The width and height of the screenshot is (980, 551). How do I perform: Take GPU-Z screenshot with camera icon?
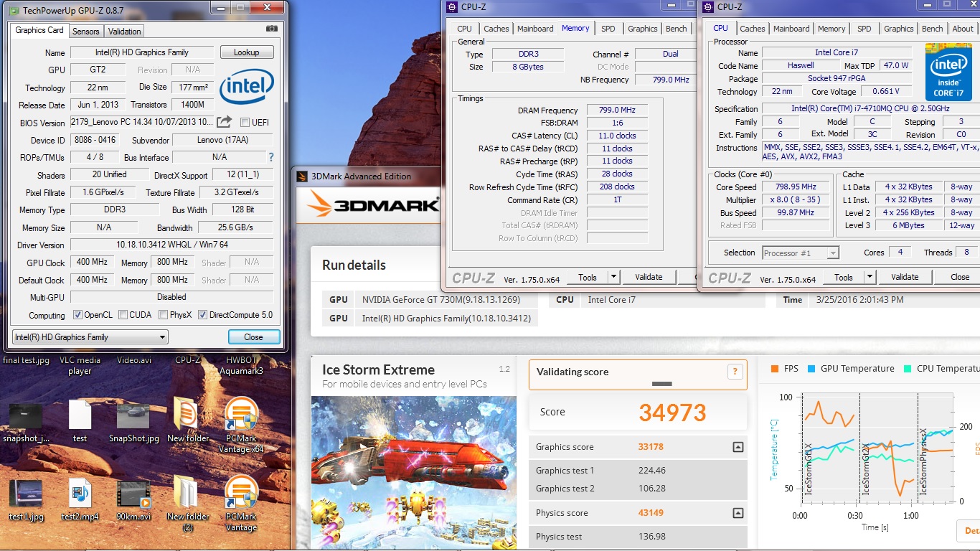click(271, 29)
